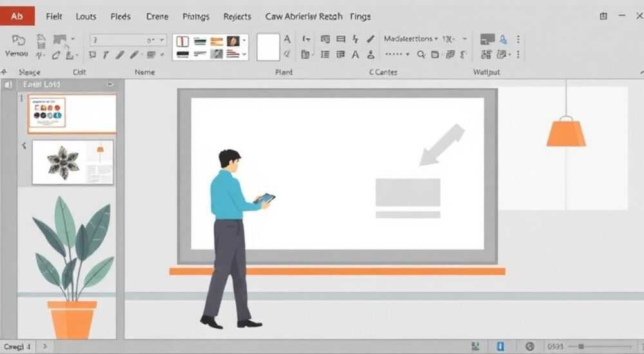Click the Venou button in the ribbon
The width and height of the screenshot is (644, 354).
point(17,46)
